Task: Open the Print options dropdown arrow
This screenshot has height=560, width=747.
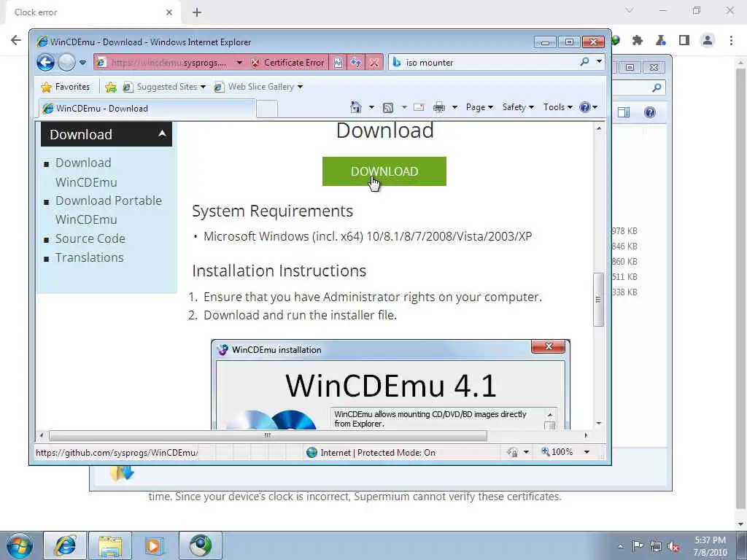Action: pyautogui.click(x=454, y=107)
